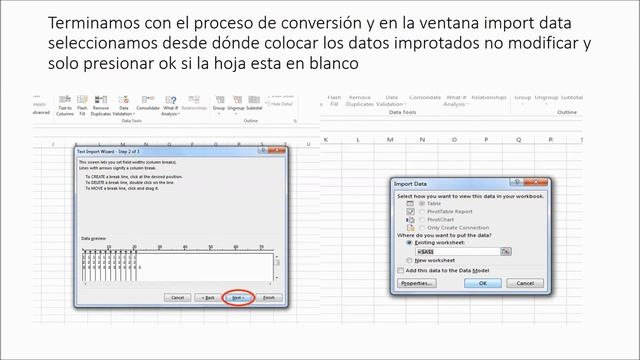This screenshot has width=640, height=360.
Task: Open Data Validation dropdown in right Excel ribbon
Action: [405, 104]
